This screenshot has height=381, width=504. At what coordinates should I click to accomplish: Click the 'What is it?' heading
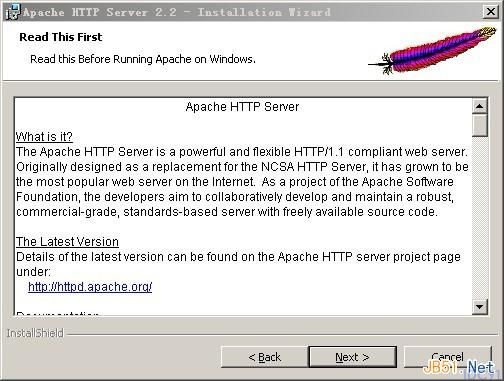44,137
